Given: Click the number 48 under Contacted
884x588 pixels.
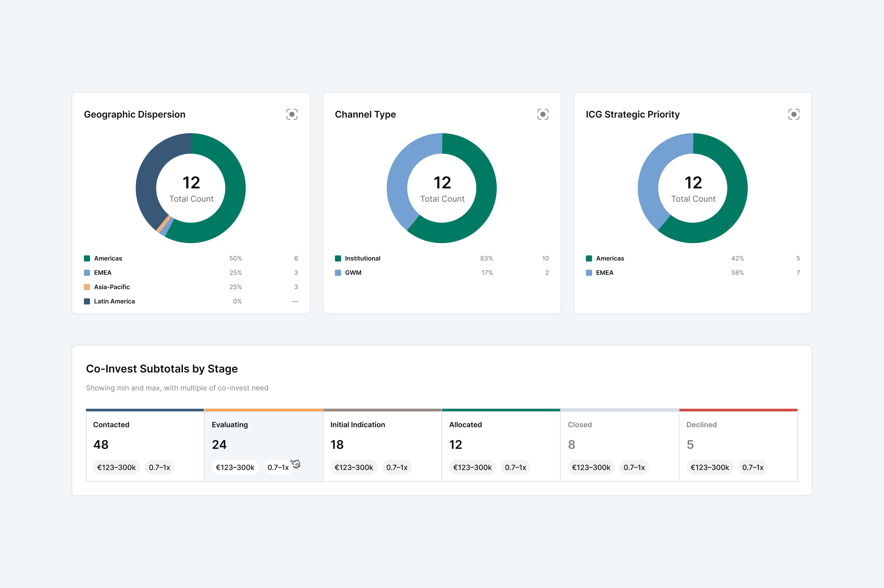Looking at the screenshot, I should tap(101, 445).
